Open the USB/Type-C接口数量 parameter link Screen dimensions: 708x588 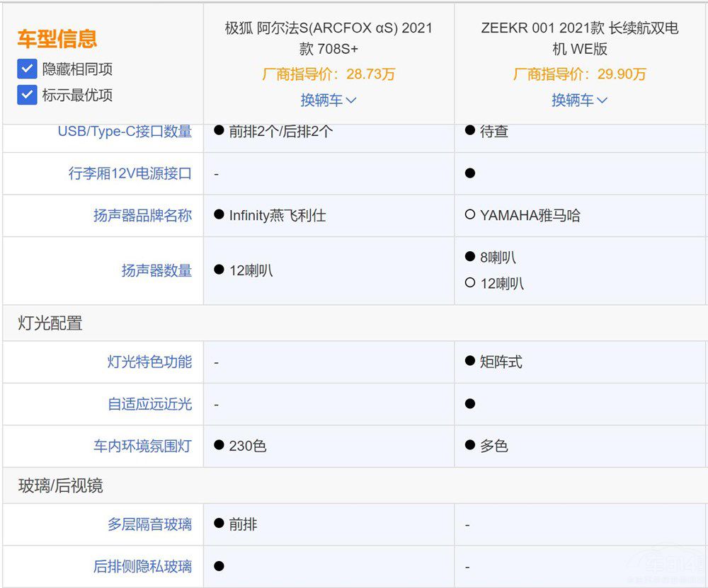125,132
